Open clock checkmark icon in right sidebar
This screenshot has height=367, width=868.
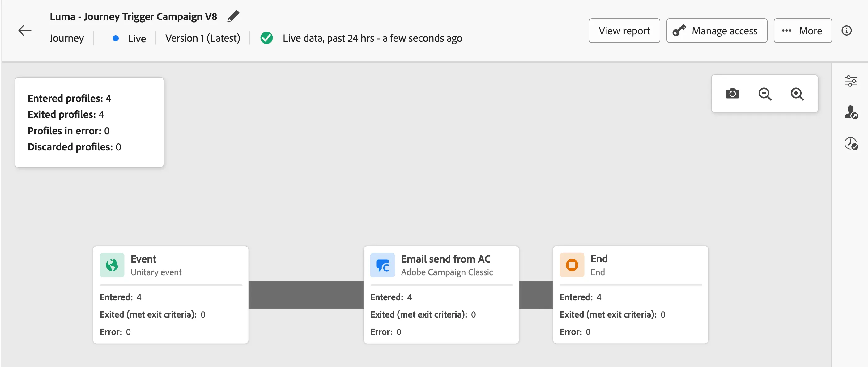851,143
